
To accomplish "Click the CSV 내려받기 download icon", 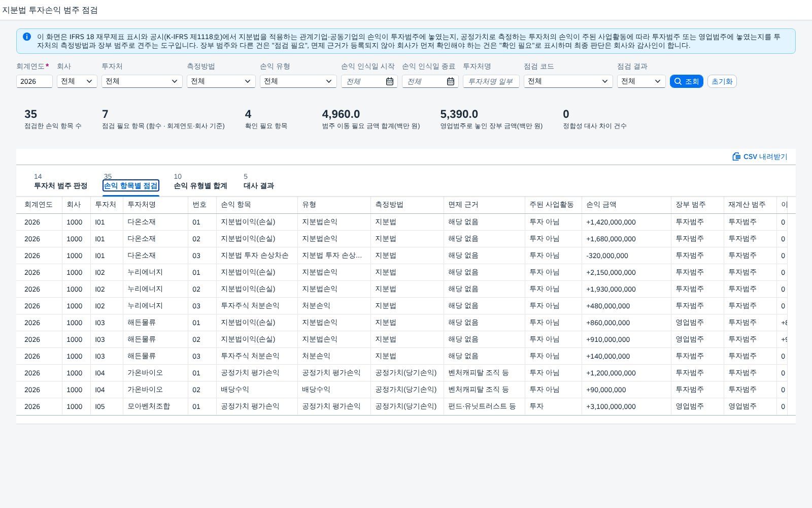I will point(736,156).
